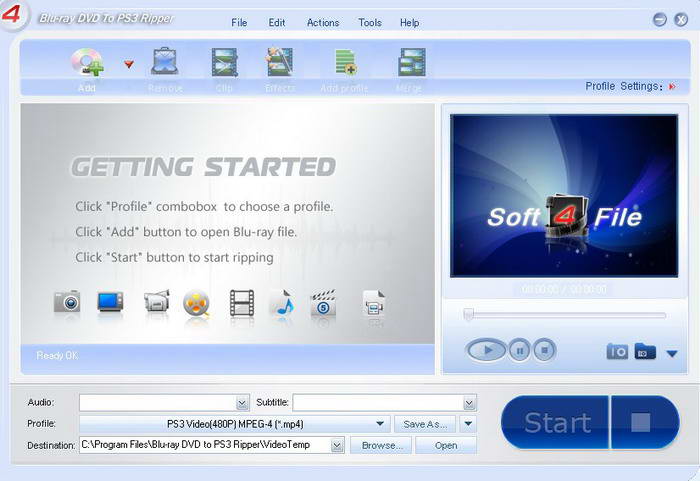Click the large Stop square button
This screenshot has width=700, height=481.
pyautogui.click(x=645, y=422)
